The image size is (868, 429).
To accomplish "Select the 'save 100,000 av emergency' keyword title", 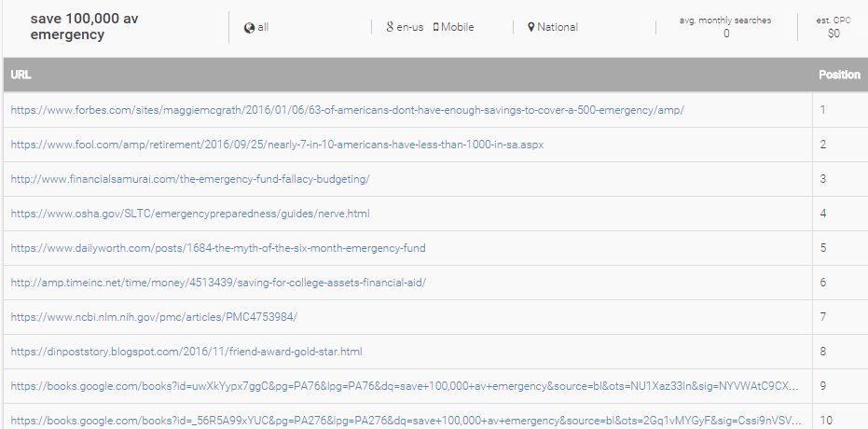I will click(84, 26).
